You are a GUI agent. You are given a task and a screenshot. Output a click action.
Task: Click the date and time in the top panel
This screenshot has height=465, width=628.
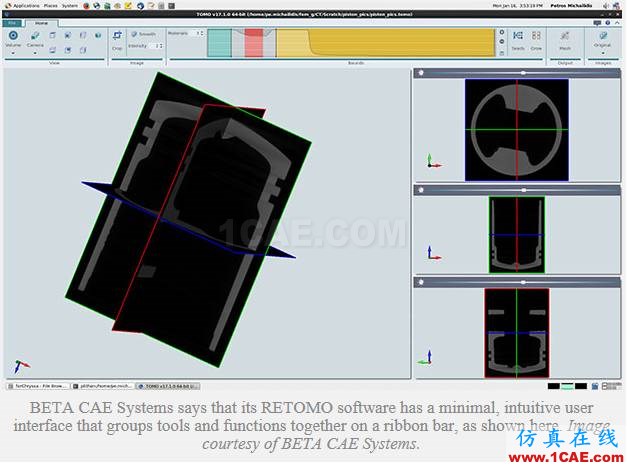click(x=518, y=6)
